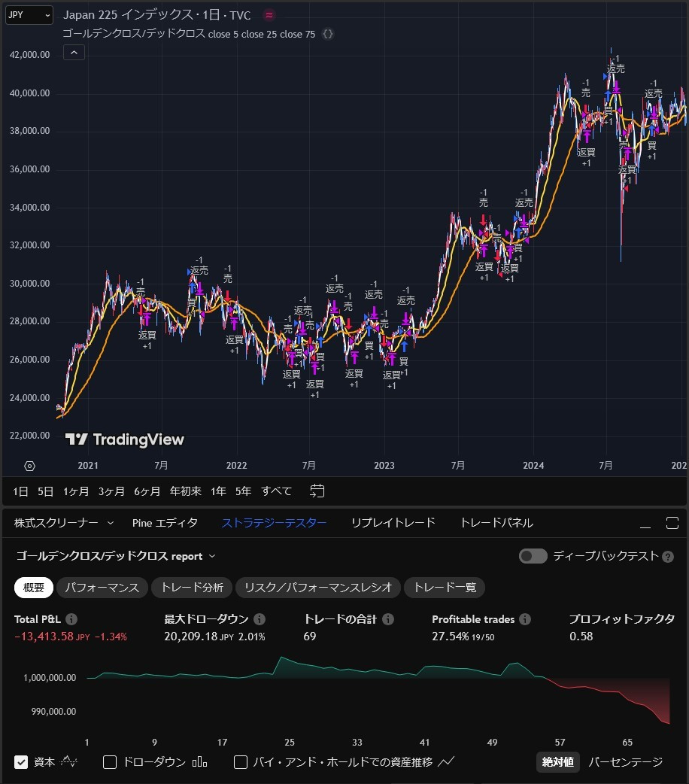Image resolution: width=689 pixels, height=784 pixels.
Task: Select the すべて time range
Action: (277, 491)
